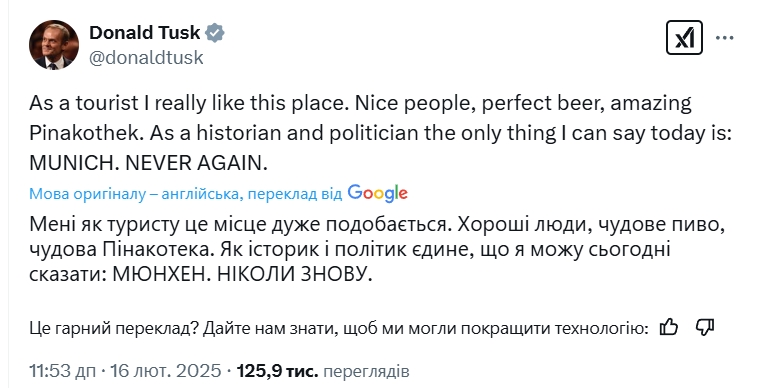
Task: Click the 125,9 тис. view count
Action: point(277,371)
